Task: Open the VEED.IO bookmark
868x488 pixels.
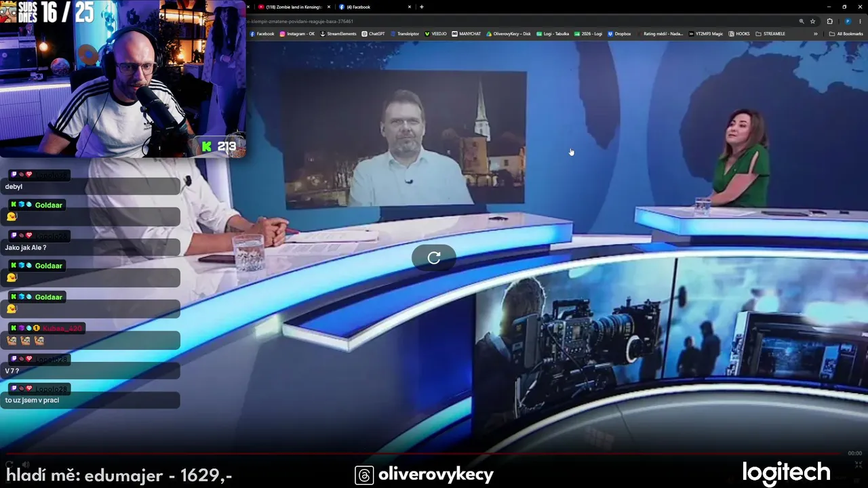Action: (436, 34)
